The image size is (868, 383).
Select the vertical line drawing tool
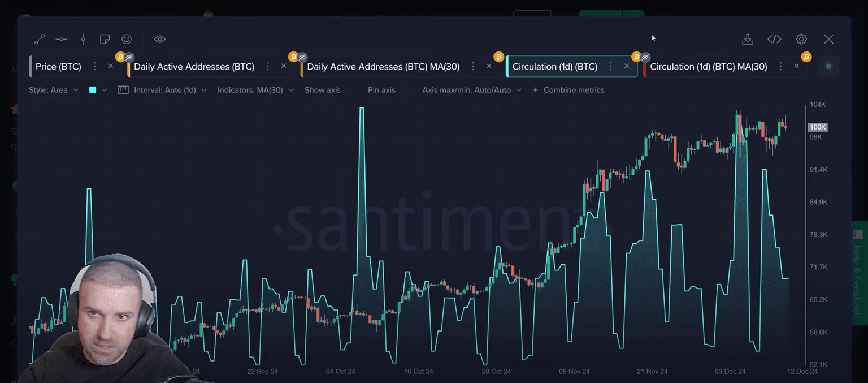(83, 39)
